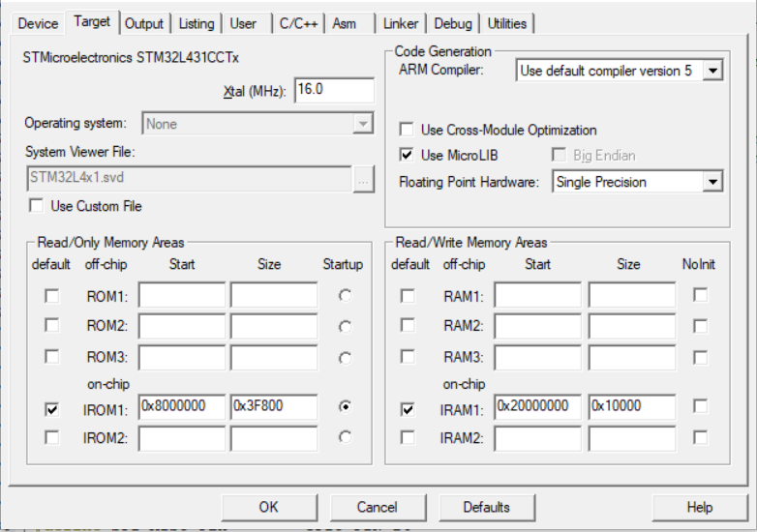Image resolution: width=757 pixels, height=532 pixels.
Task: Select the IROM2 Startup radio button
Action: coord(345,437)
